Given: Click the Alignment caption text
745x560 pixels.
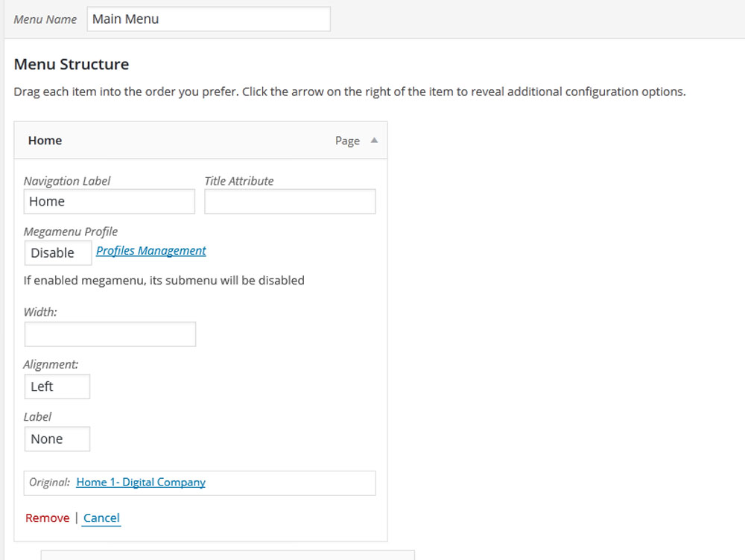Looking at the screenshot, I should [51, 364].
